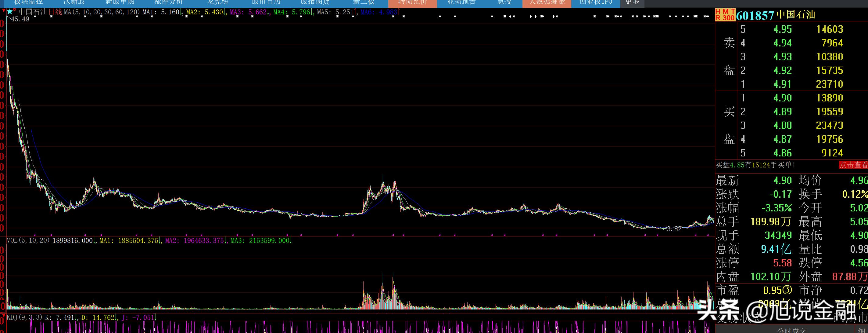Image resolution: width=868 pixels, height=333 pixels.
Task: Click the circled 3 PE ratio icon
Action: [787, 290]
